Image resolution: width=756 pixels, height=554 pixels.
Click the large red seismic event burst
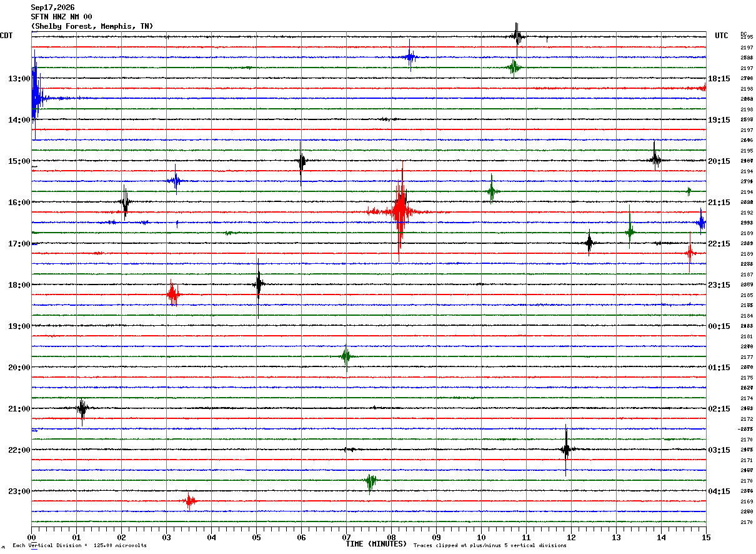399,211
